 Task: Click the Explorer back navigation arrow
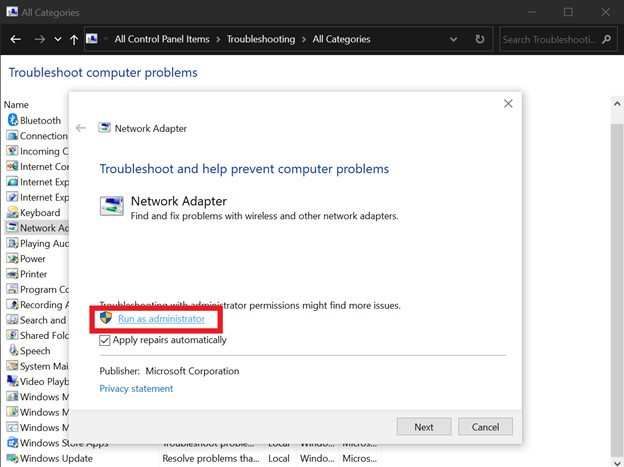[16, 39]
